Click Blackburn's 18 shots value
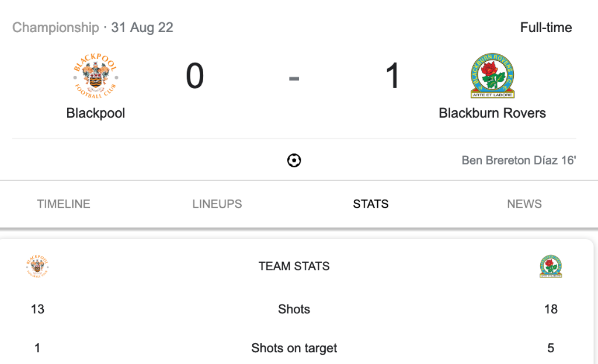Image resolution: width=598 pixels, height=364 pixels. tap(551, 309)
